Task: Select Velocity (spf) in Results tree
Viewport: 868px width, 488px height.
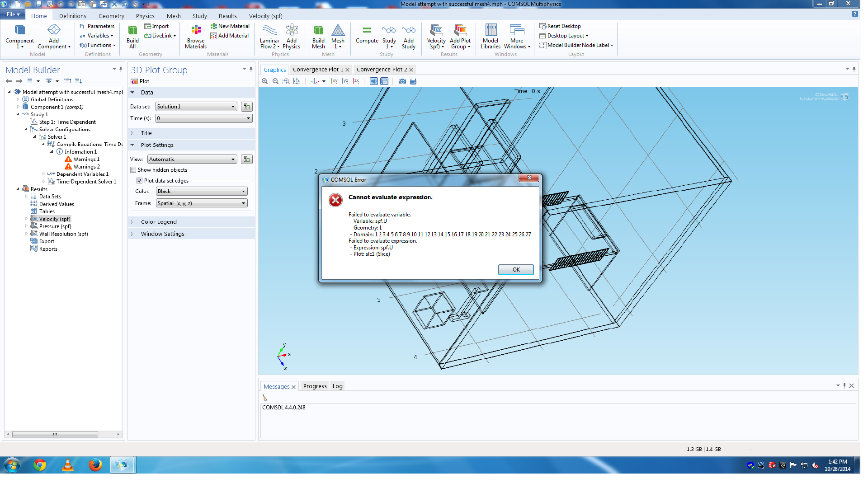Action: (55, 219)
